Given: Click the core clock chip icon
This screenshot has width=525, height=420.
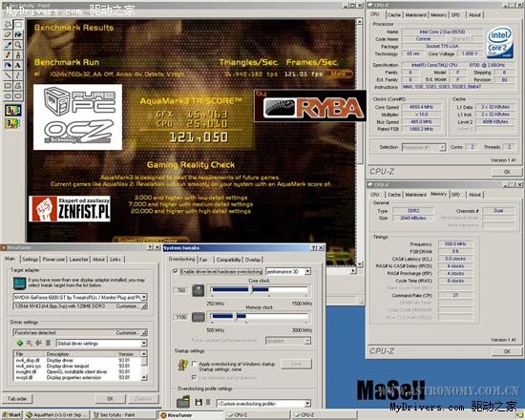Looking at the screenshot, I should (x=199, y=290).
